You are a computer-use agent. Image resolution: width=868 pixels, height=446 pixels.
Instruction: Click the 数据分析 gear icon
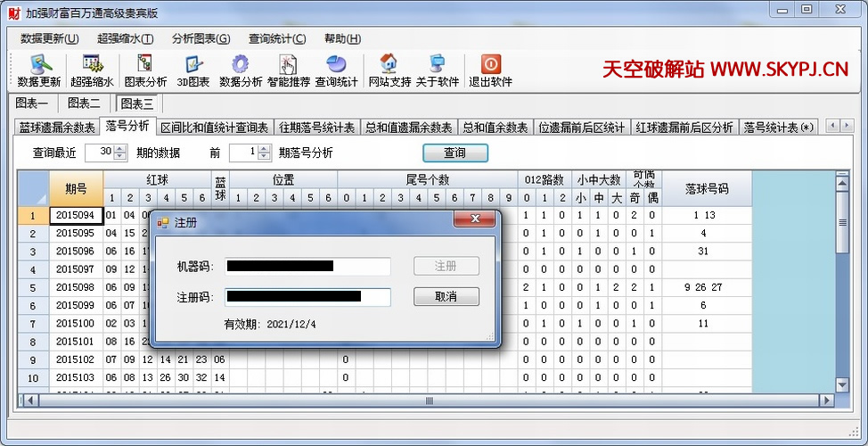(x=240, y=70)
